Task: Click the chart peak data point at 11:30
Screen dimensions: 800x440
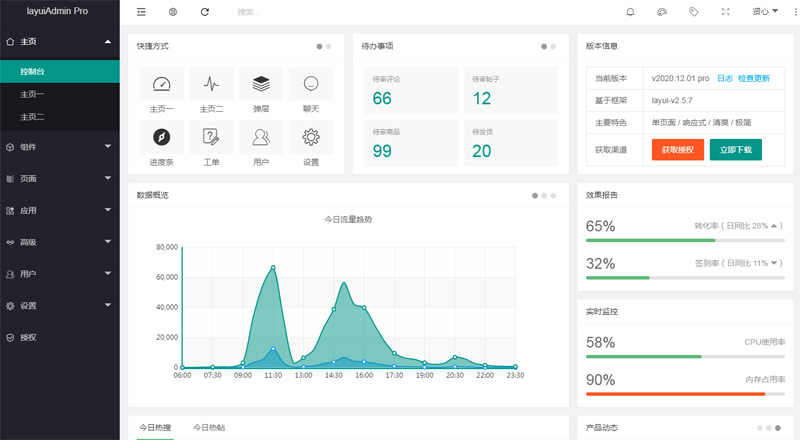Action: coord(273,267)
